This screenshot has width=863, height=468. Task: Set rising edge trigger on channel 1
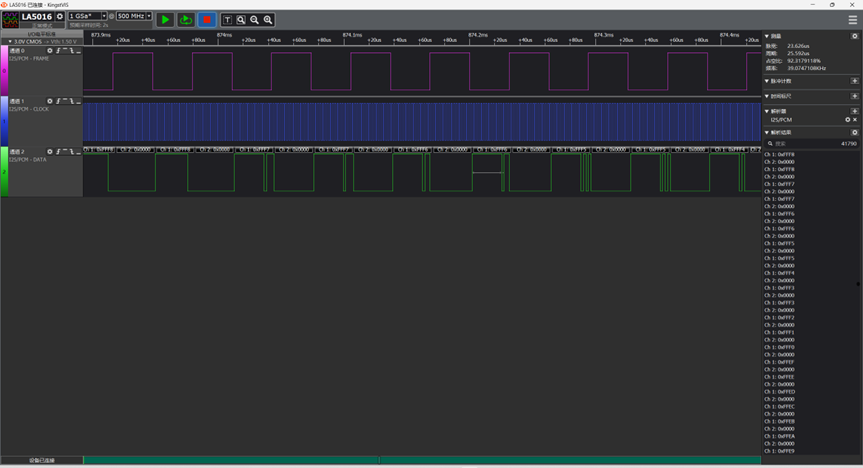coord(58,101)
